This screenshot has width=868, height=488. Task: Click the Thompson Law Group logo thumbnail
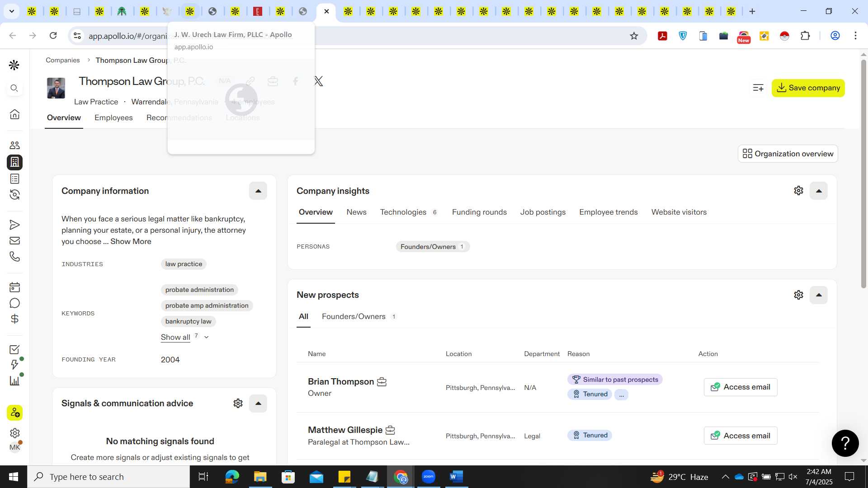click(x=56, y=88)
